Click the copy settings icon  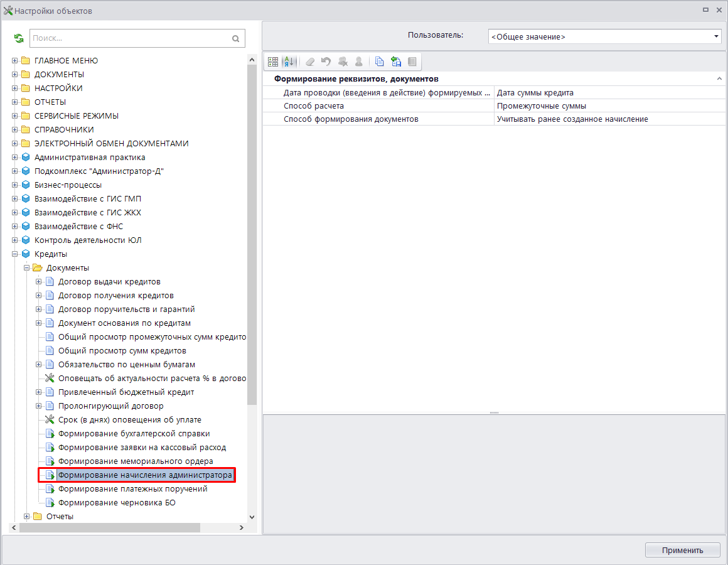[x=379, y=62]
